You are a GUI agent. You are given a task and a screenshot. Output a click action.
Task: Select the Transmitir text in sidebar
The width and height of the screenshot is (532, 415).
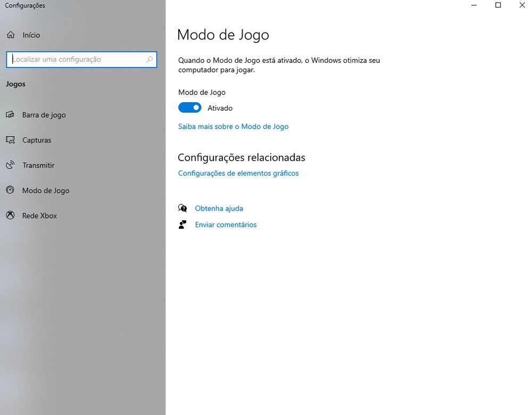point(38,165)
